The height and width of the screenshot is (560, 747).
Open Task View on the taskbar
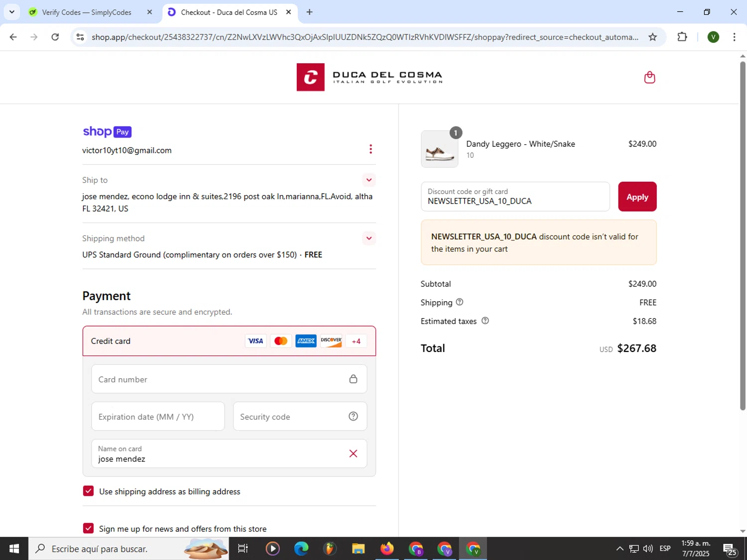pos(243,549)
